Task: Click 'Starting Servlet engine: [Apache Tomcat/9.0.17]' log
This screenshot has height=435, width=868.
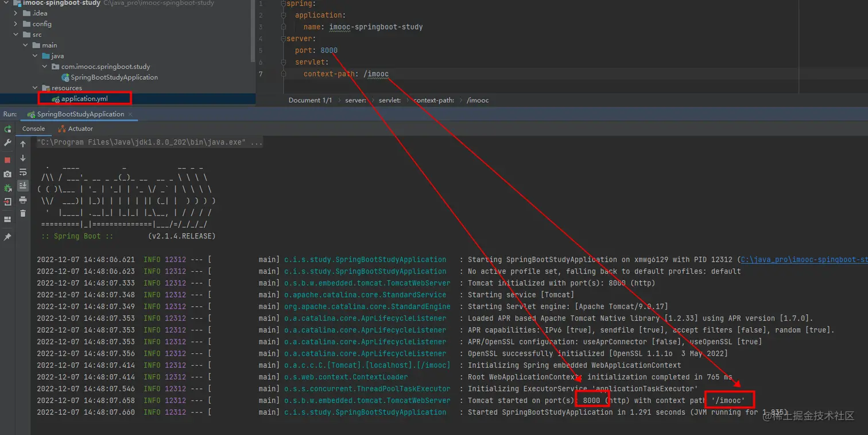Action: tap(568, 307)
